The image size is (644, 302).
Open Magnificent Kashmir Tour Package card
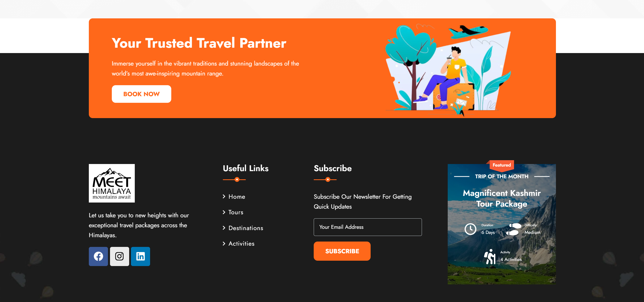pyautogui.click(x=502, y=198)
